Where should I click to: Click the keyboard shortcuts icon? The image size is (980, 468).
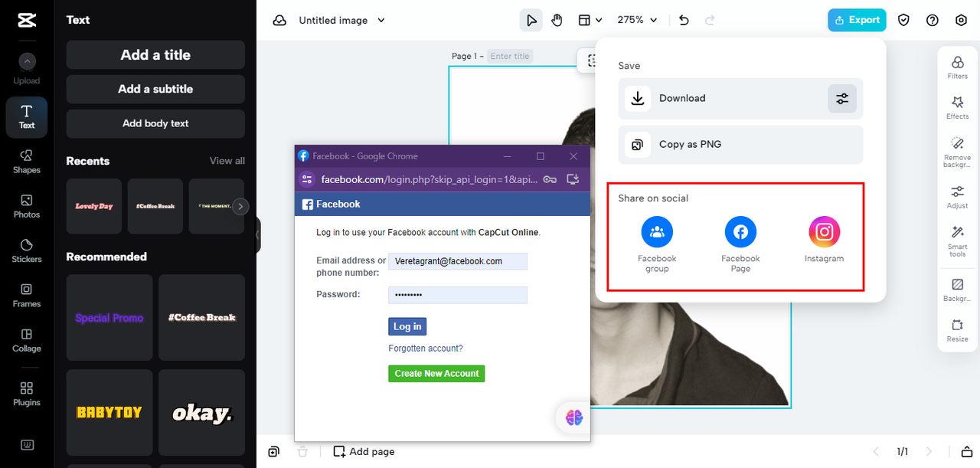tap(27, 445)
